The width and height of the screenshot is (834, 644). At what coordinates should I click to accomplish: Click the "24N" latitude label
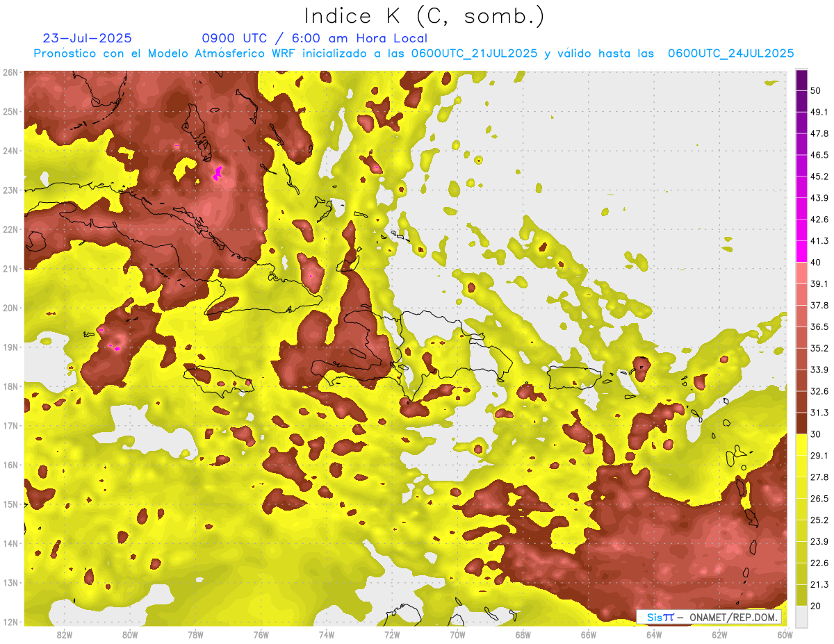point(10,151)
